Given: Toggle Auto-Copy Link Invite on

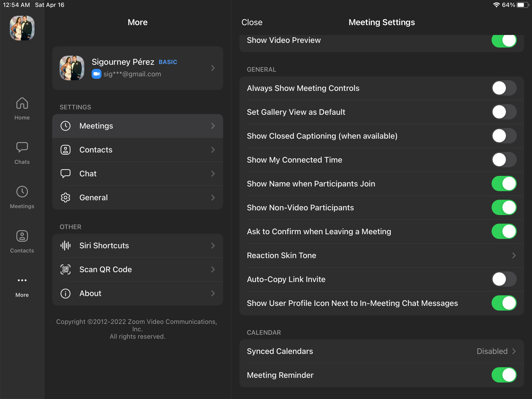Looking at the screenshot, I should pyautogui.click(x=504, y=279).
